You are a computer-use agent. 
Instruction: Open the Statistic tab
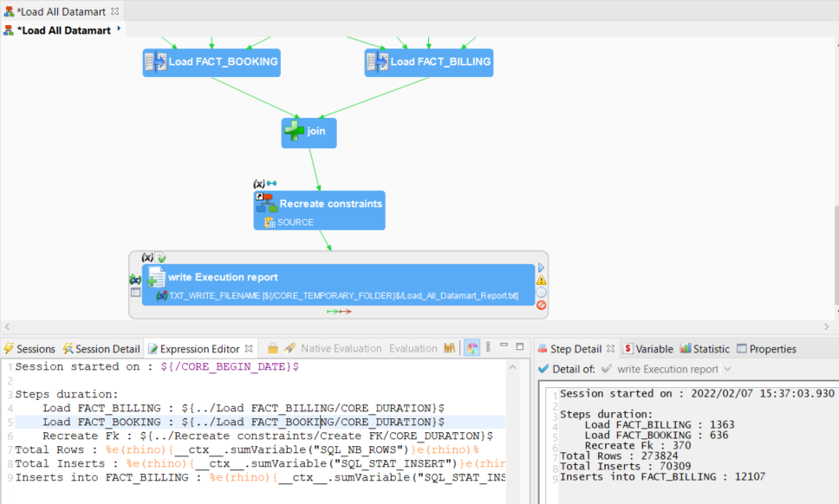(x=705, y=349)
